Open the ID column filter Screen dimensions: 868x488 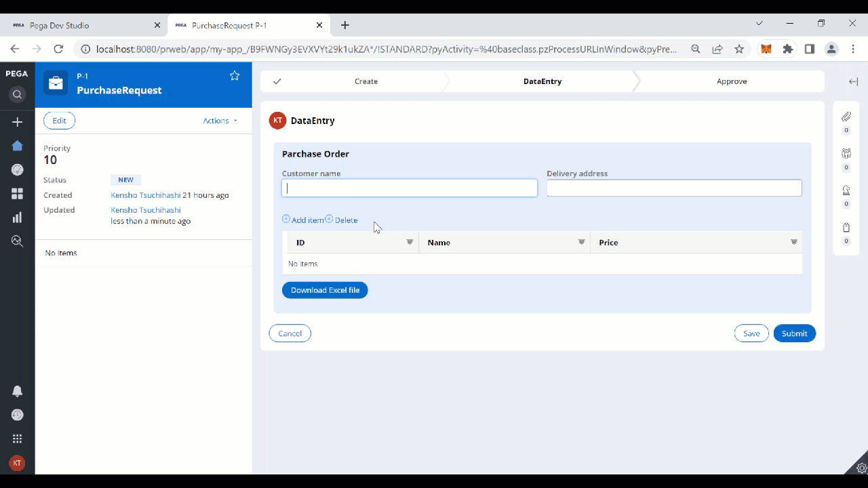410,242
